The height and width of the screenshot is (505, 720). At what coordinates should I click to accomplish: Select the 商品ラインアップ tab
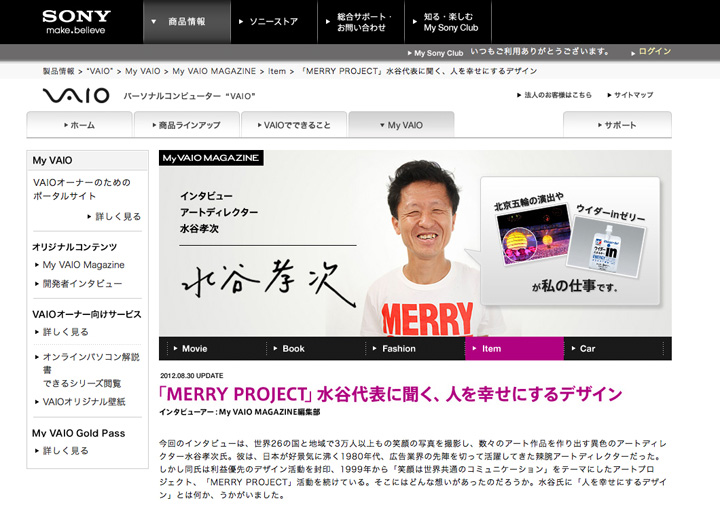coord(186,124)
